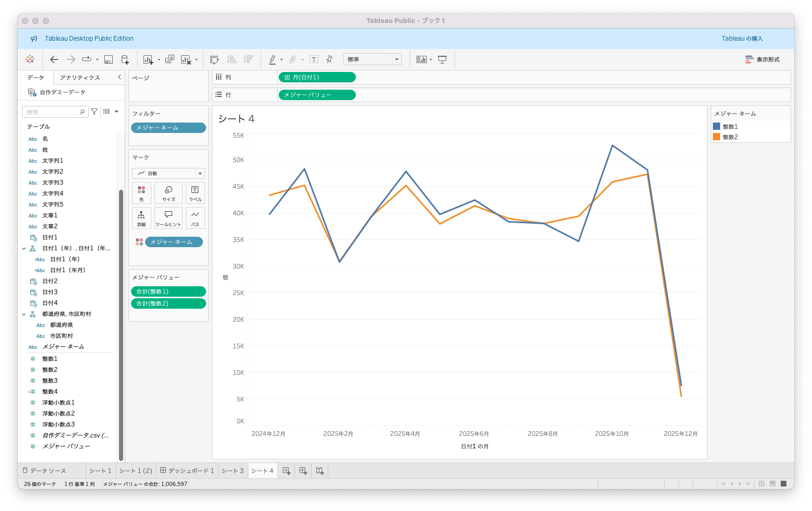Click the 整数2 orange legend swatch
Image resolution: width=812 pixels, height=511 pixels.
(717, 137)
